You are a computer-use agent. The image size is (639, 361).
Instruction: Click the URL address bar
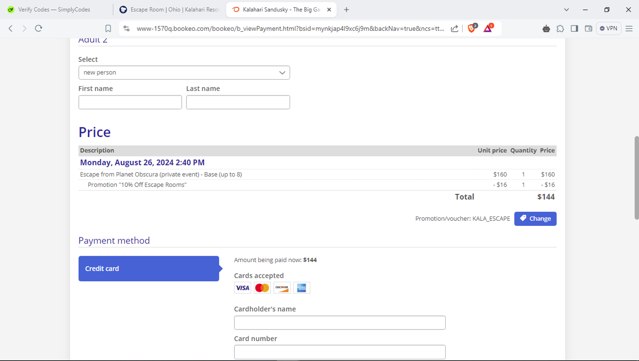point(290,29)
